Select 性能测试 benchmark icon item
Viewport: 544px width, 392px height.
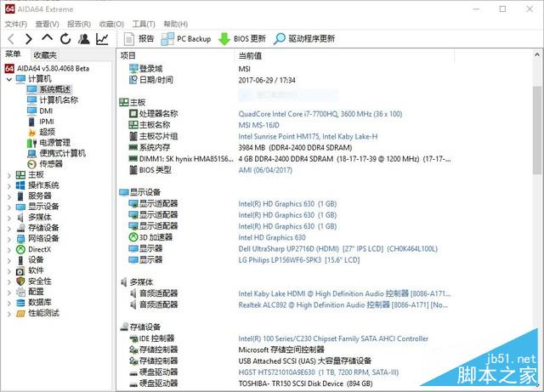pos(20,313)
